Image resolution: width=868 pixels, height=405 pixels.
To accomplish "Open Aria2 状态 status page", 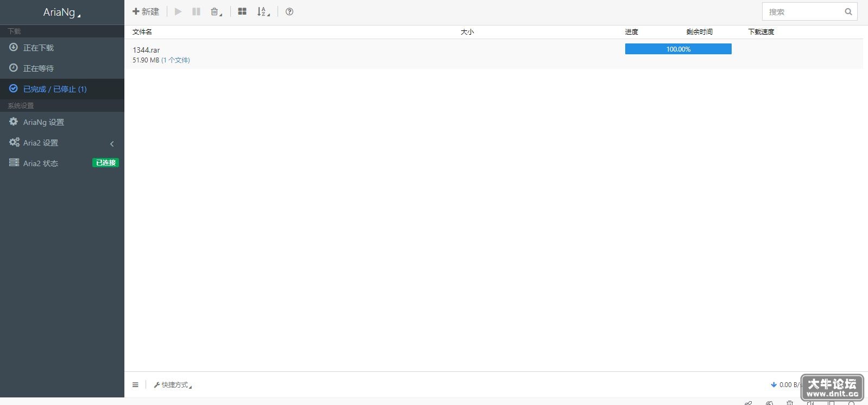I will click(x=40, y=163).
